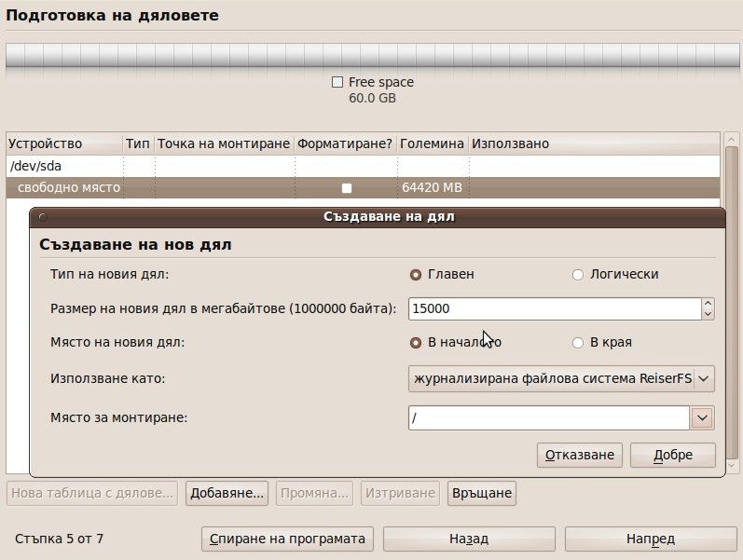The image size is (743, 560).
Task: Choose В началото partition location
Action: click(416, 343)
